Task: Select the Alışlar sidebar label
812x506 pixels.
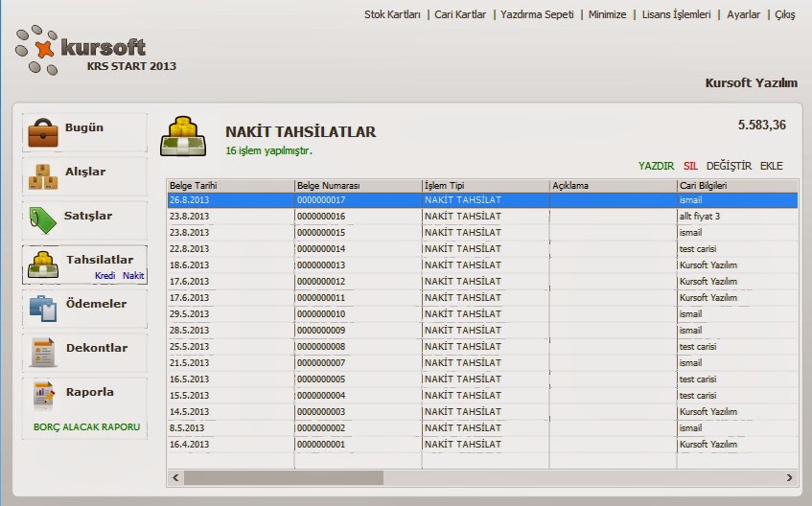Action: click(85, 172)
